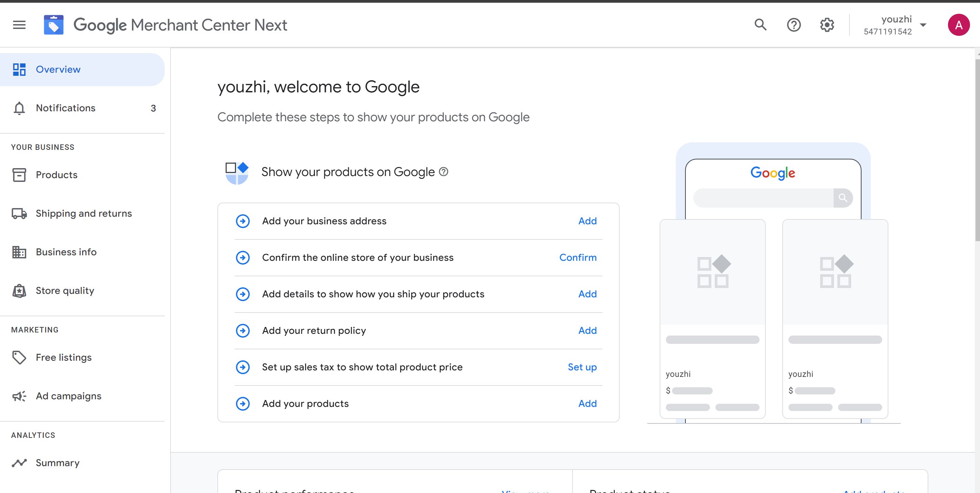Click the Overview dashboard icon
Viewport: 980px width, 493px height.
click(x=19, y=70)
